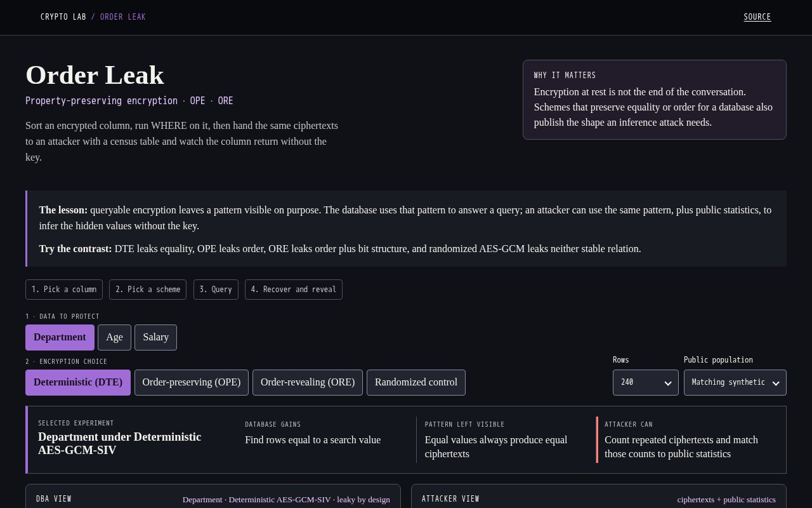Choose Order-revealing (ORE) encryption
This screenshot has width=812, height=508.
point(308,382)
